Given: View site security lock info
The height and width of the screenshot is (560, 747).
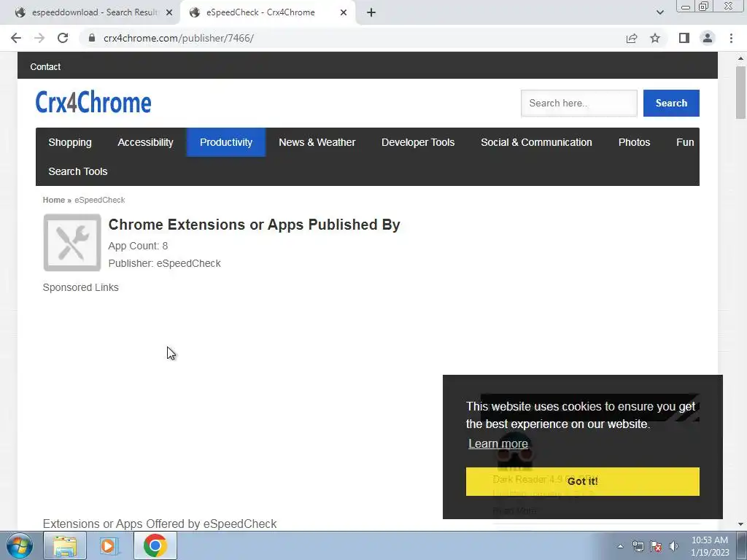Looking at the screenshot, I should pos(92,38).
